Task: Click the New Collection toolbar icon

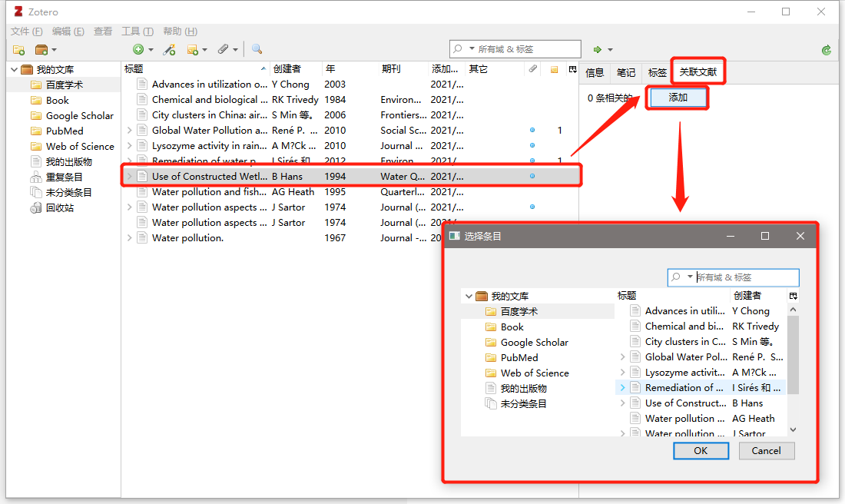Action: [x=19, y=50]
